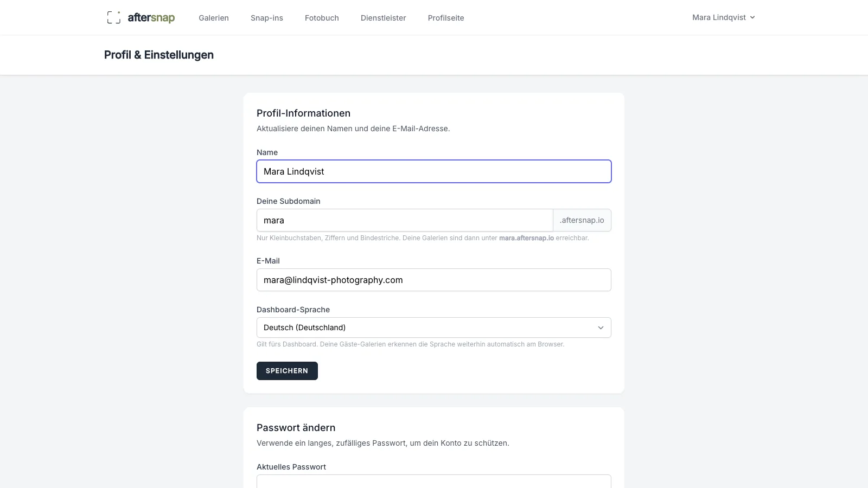Image resolution: width=868 pixels, height=488 pixels.
Task: Open the Galerien page
Action: click(x=214, y=18)
